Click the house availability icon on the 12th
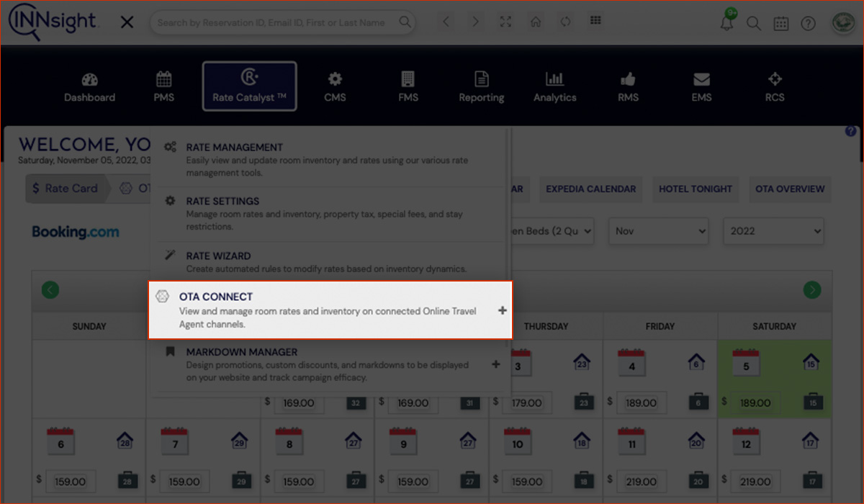Viewport: 864px width, 504px height. pos(811,441)
